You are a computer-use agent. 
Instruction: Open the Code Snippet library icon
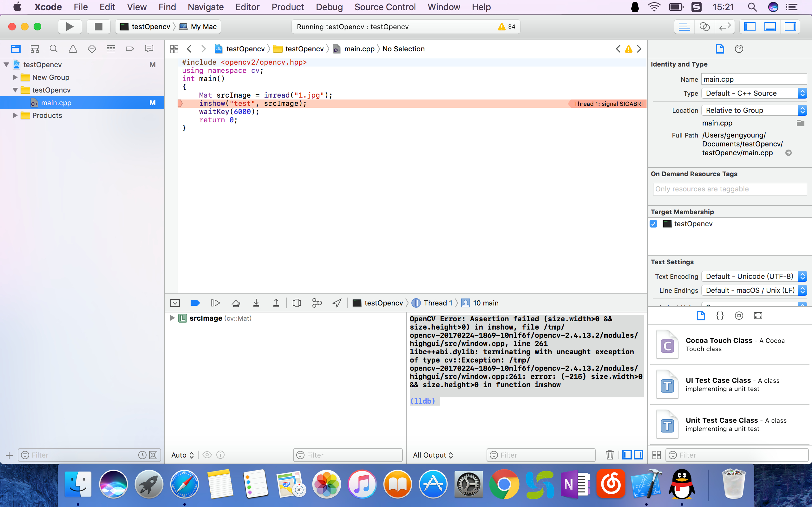(x=720, y=316)
